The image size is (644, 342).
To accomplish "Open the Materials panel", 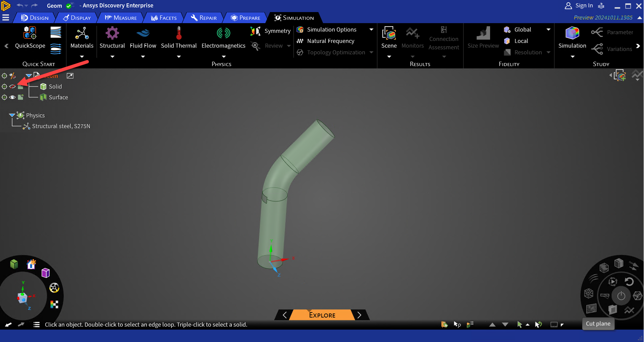I will tap(82, 38).
